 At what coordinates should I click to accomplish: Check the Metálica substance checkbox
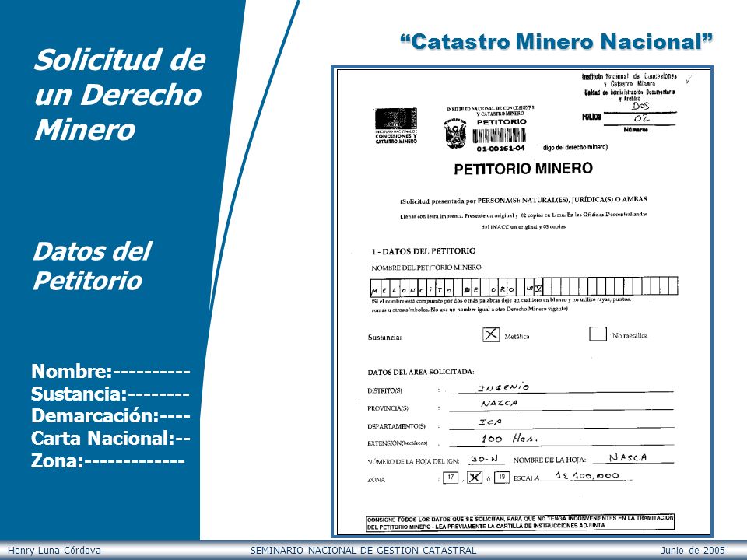tap(491, 334)
